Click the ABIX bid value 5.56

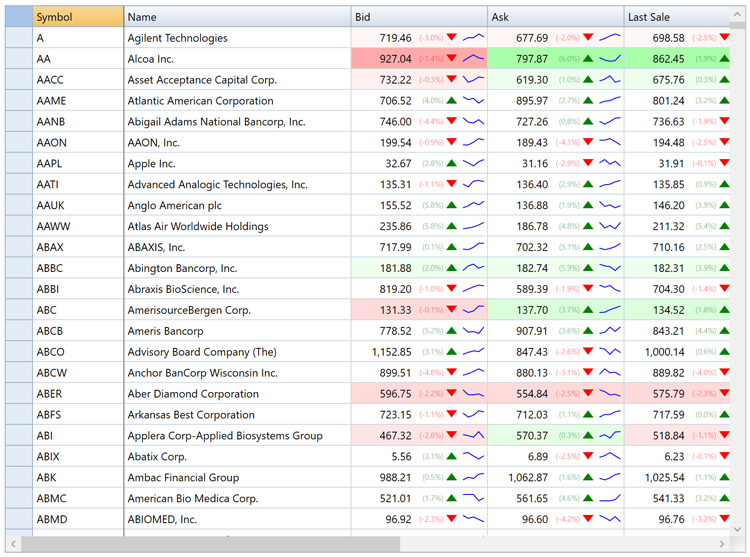pyautogui.click(x=401, y=457)
